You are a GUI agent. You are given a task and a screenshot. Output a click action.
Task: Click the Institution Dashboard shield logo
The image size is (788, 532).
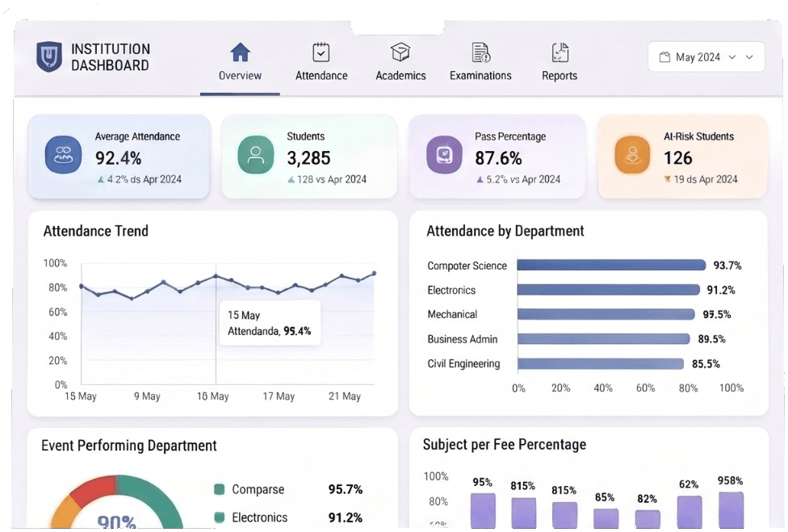coord(48,57)
